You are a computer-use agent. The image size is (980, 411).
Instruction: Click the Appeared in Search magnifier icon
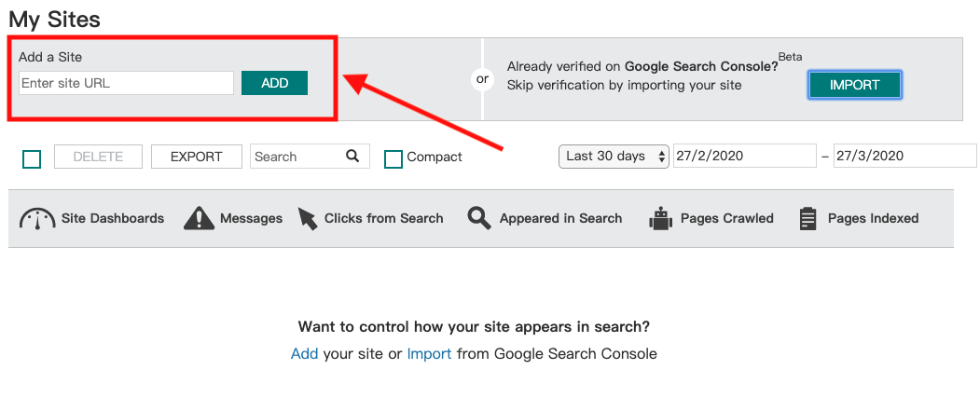[479, 219]
